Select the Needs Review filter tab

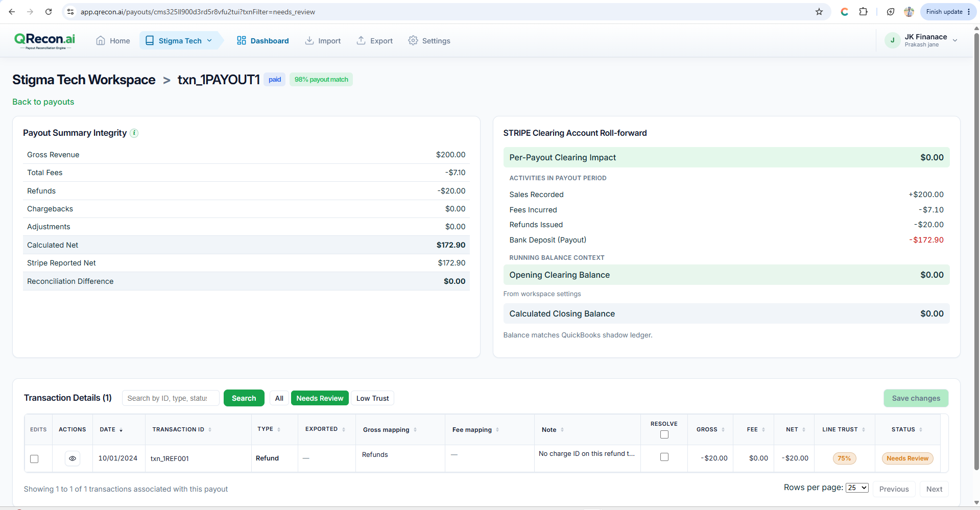tap(320, 398)
